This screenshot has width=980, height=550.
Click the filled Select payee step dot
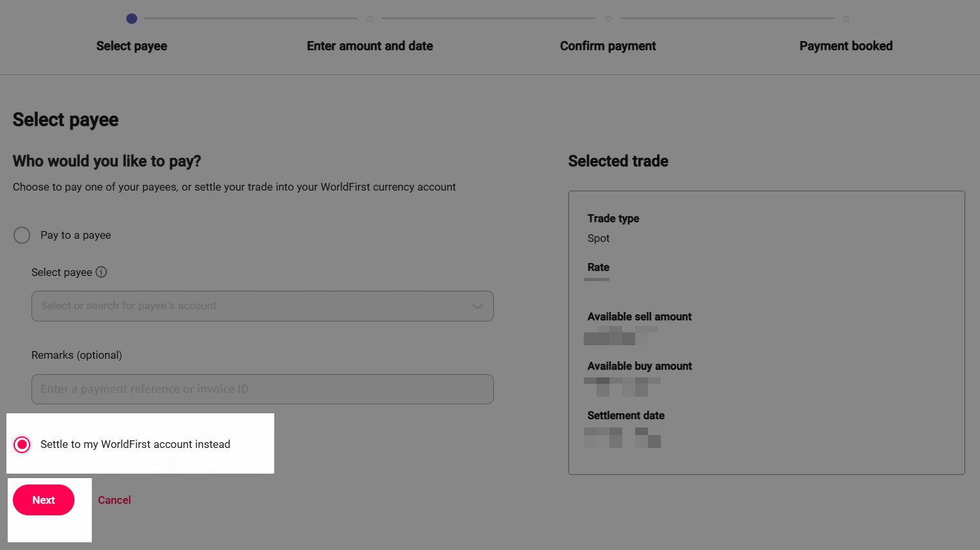(132, 19)
